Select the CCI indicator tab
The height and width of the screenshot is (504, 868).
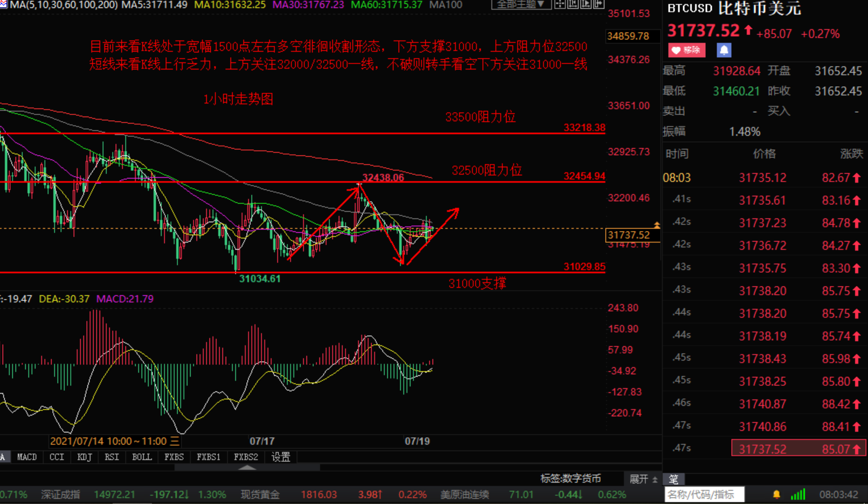[x=57, y=457]
